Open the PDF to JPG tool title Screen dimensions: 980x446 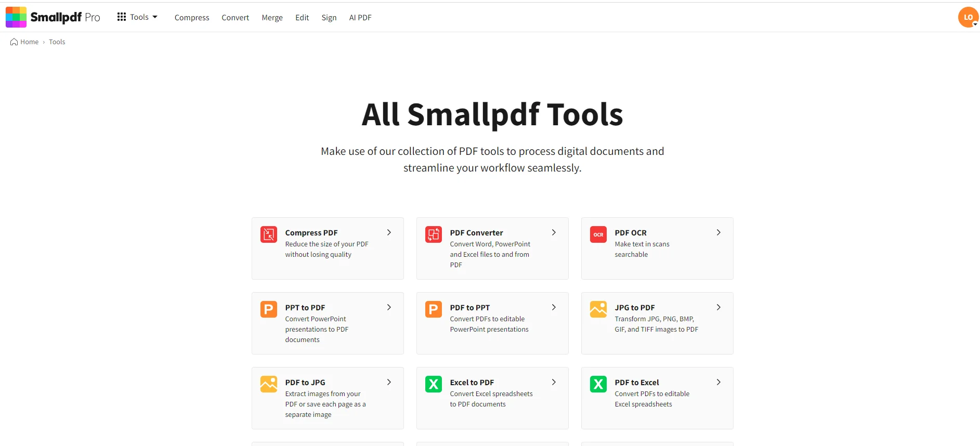tap(305, 383)
